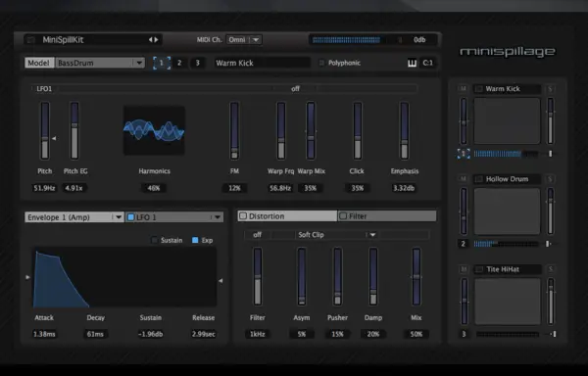The height and width of the screenshot is (376, 588).
Task: Solo the Tite HiHat pad
Action: 551,269
